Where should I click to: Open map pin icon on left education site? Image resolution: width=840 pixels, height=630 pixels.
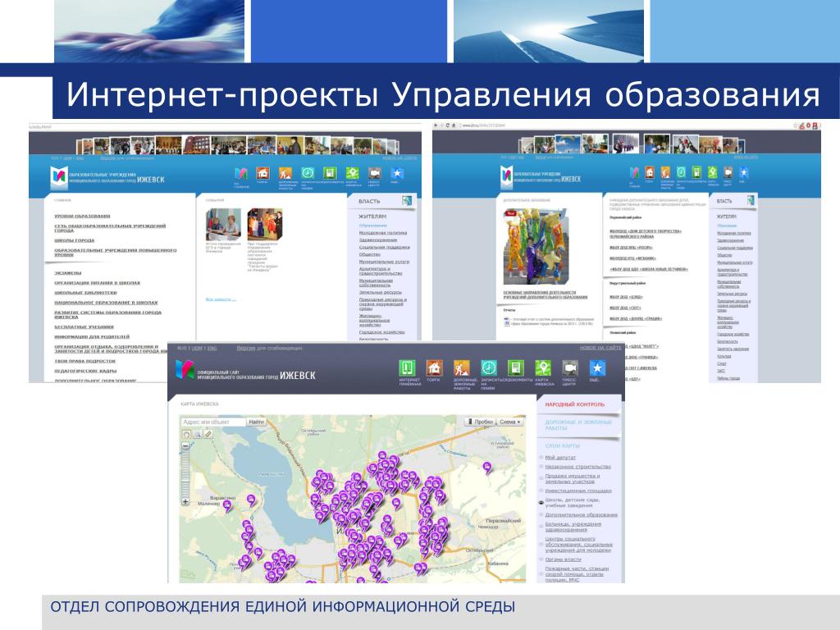tap(352, 173)
